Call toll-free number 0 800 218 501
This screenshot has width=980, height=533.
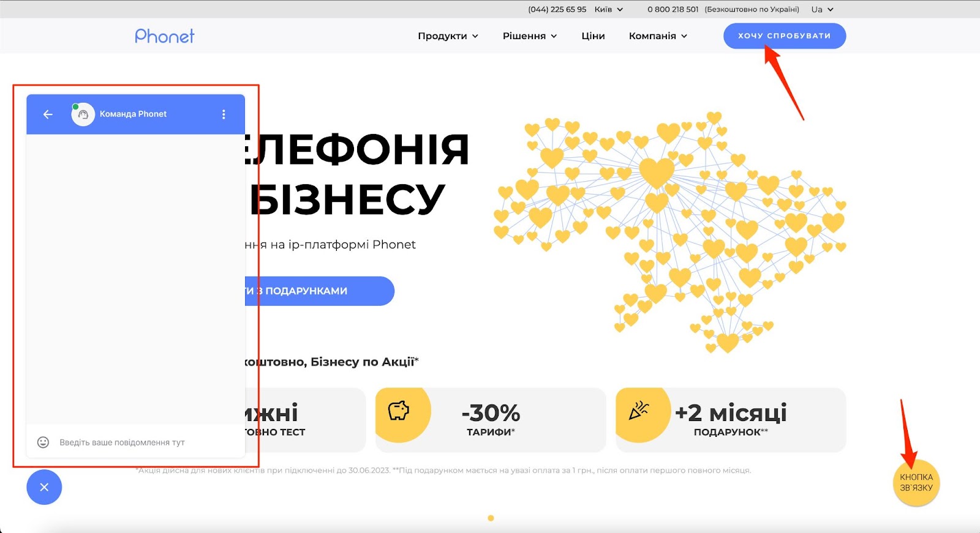coord(673,9)
